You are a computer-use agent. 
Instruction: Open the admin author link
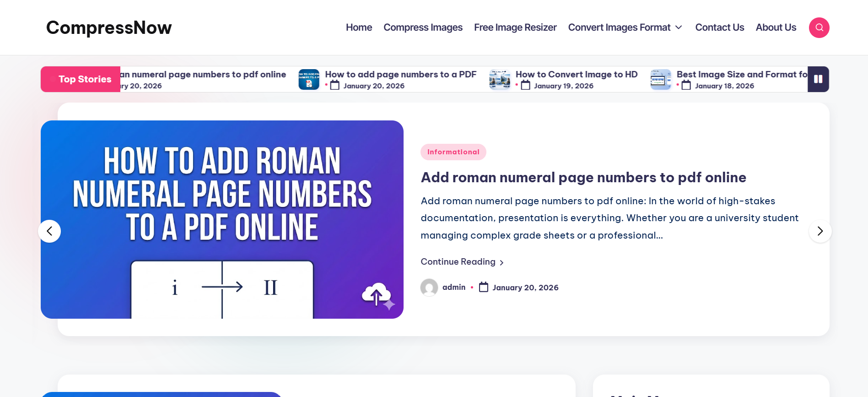click(x=454, y=287)
